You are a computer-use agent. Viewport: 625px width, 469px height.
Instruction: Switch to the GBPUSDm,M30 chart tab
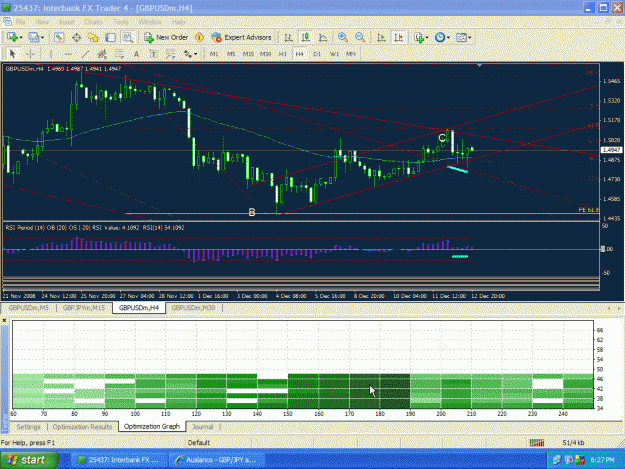coord(193,308)
